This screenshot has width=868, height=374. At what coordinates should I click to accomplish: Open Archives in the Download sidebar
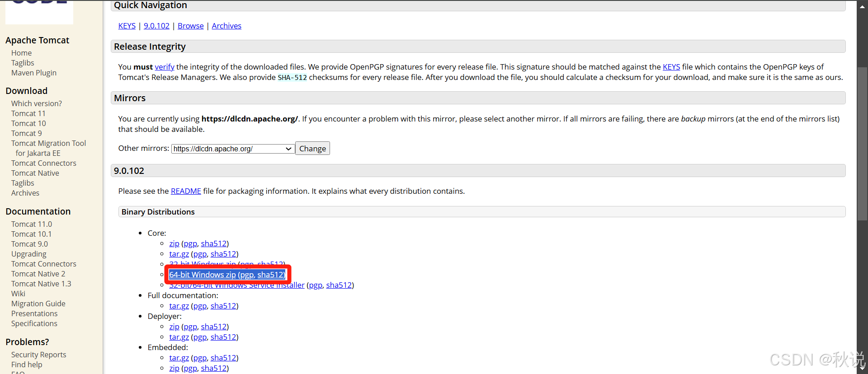pyautogui.click(x=25, y=193)
